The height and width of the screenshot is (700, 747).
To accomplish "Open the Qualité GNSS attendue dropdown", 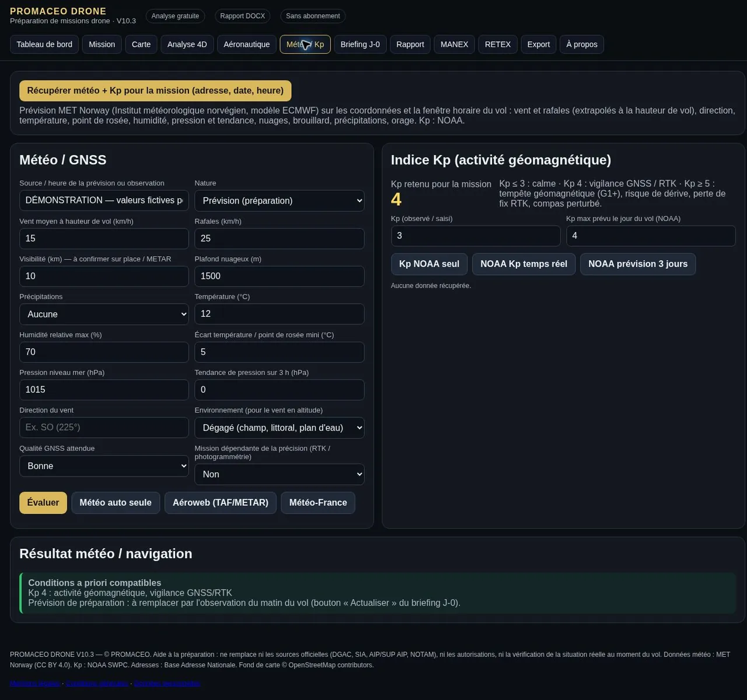I will coord(104,466).
